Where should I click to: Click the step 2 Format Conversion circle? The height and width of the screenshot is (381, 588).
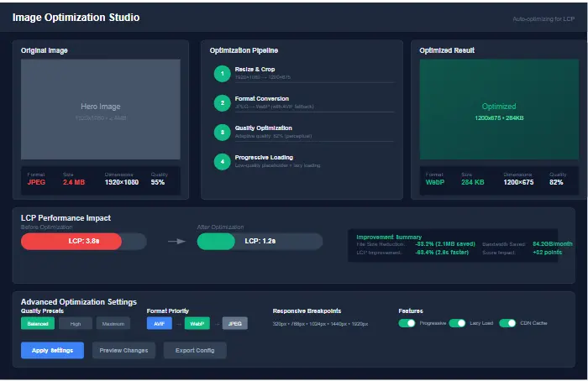(x=222, y=103)
